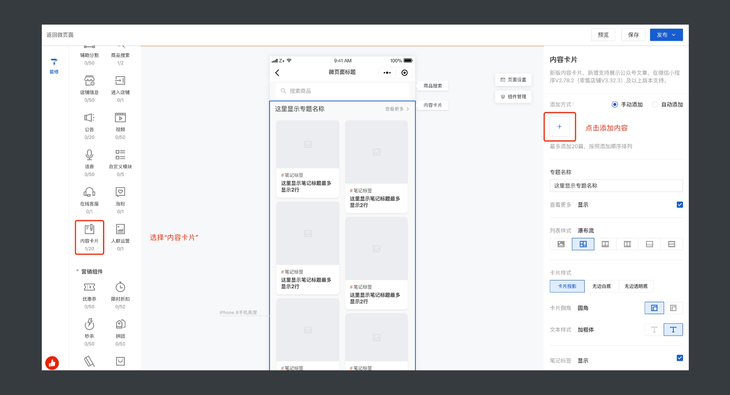Click the 保存 save button
This screenshot has width=730, height=395.
coord(633,35)
